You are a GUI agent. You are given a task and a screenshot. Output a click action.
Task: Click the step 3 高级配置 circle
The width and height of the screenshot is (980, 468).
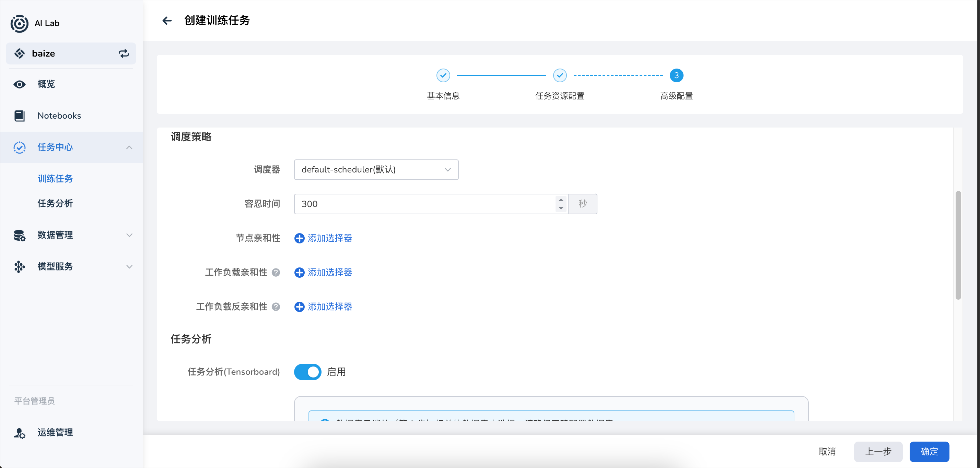(x=676, y=75)
